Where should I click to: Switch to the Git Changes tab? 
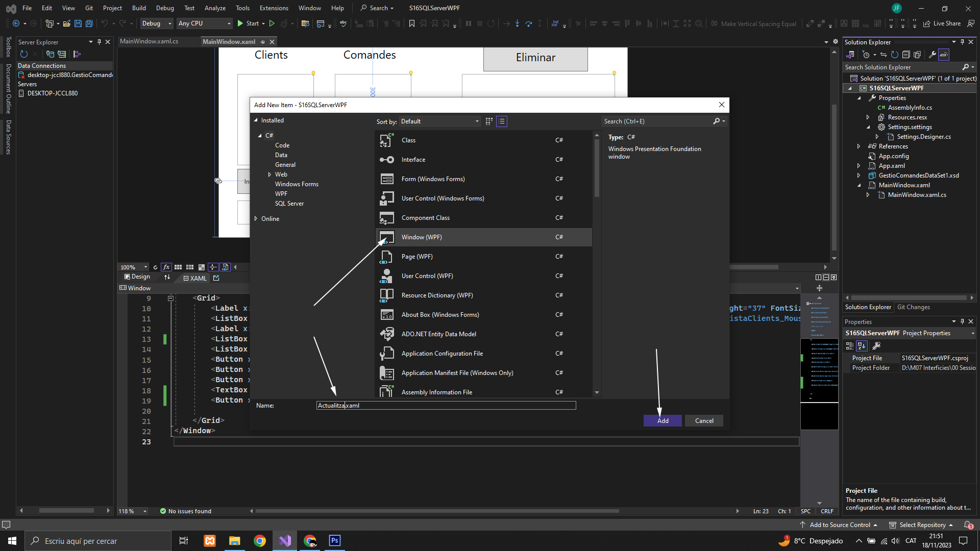pyautogui.click(x=913, y=307)
